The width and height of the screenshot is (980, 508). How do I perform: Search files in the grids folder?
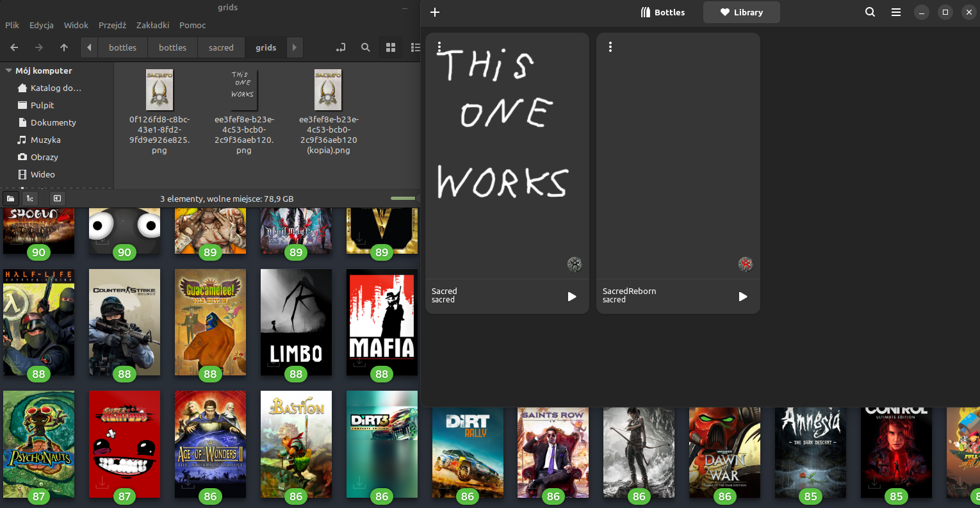tap(365, 47)
